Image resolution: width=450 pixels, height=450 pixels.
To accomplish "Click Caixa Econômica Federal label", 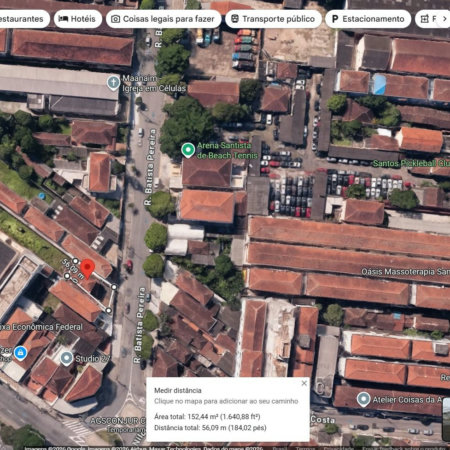I will [x=41, y=327].
